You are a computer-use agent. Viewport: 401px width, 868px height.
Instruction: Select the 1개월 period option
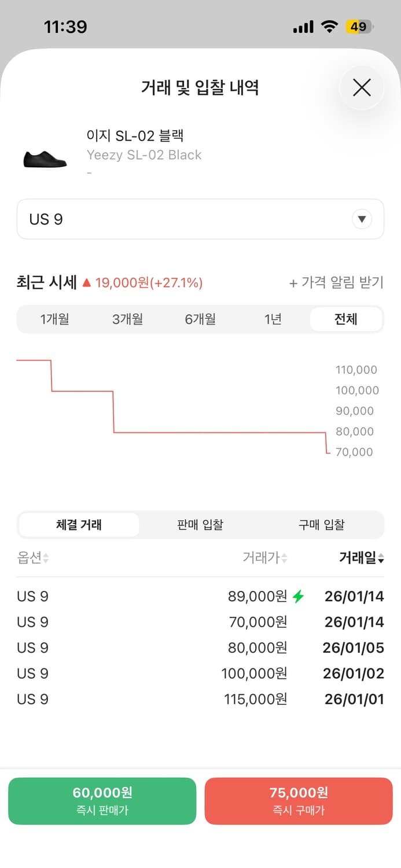pos(55,319)
